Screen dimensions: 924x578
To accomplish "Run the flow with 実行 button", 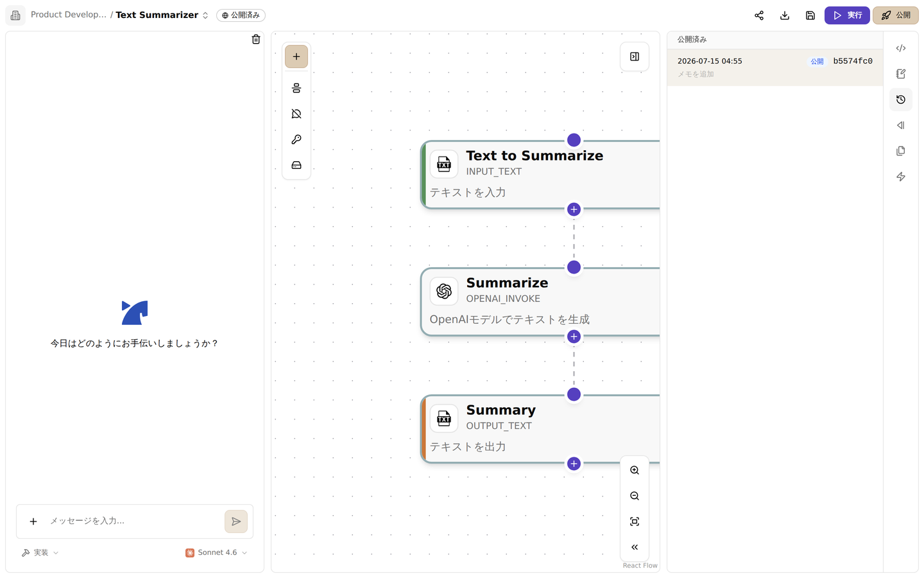I will (x=847, y=15).
